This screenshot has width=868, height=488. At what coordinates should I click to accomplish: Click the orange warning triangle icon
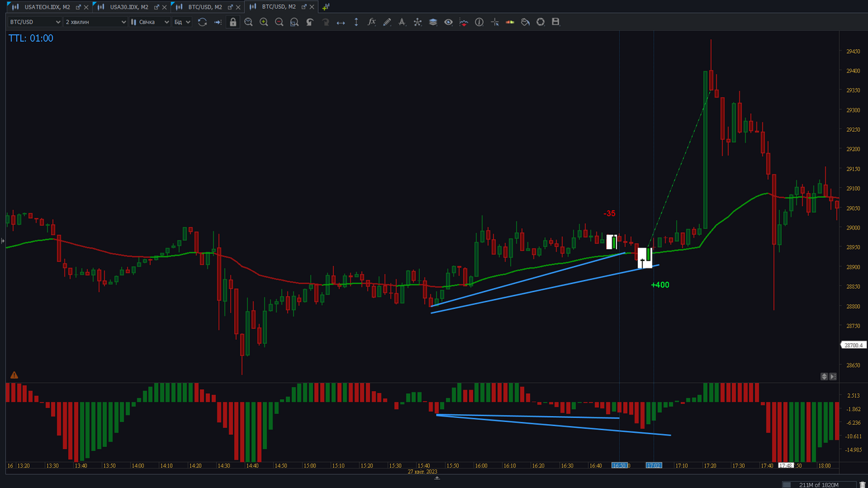(14, 375)
